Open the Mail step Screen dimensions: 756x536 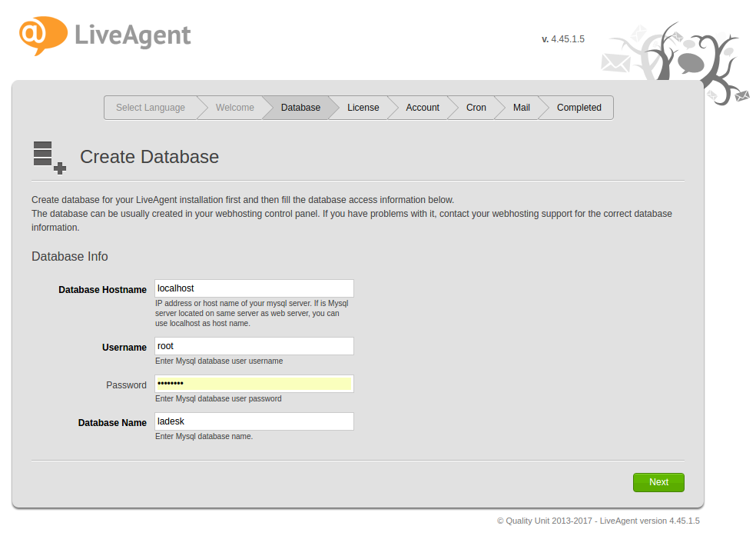[522, 108]
